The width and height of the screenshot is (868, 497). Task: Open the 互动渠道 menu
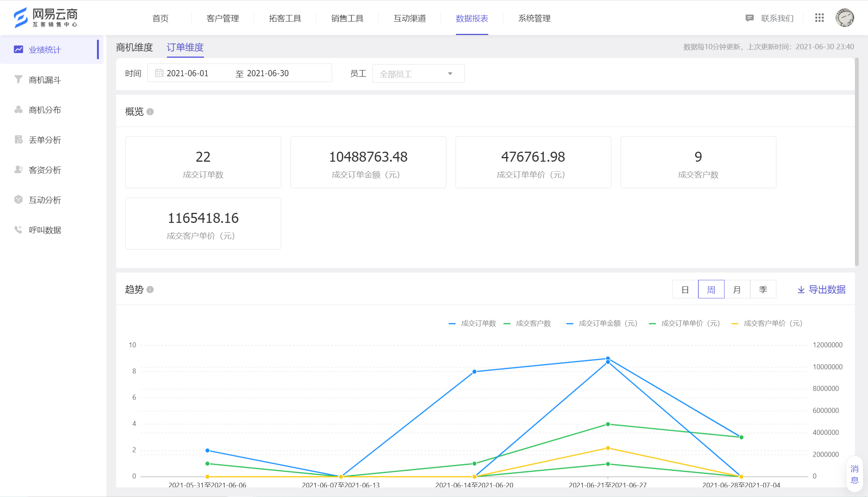[x=409, y=18]
